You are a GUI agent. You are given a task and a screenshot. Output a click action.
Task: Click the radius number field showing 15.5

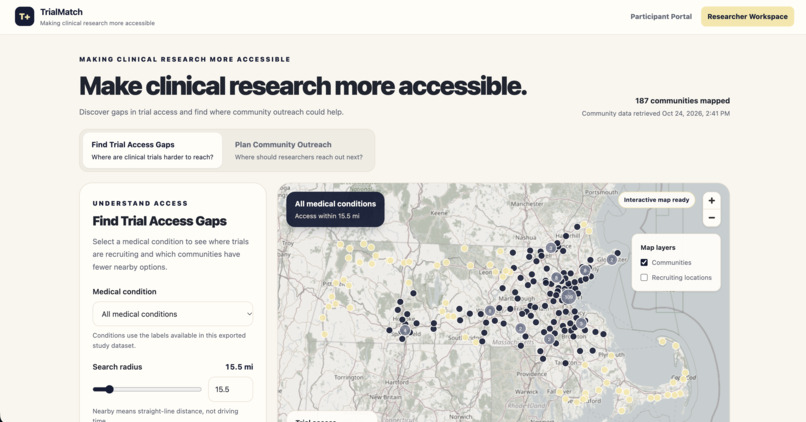pyautogui.click(x=230, y=389)
